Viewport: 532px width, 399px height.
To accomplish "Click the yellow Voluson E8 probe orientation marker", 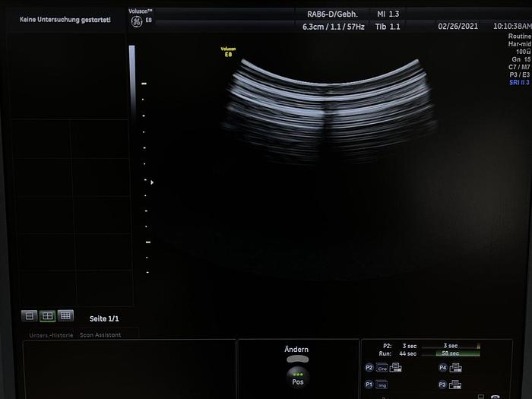I will [228, 52].
